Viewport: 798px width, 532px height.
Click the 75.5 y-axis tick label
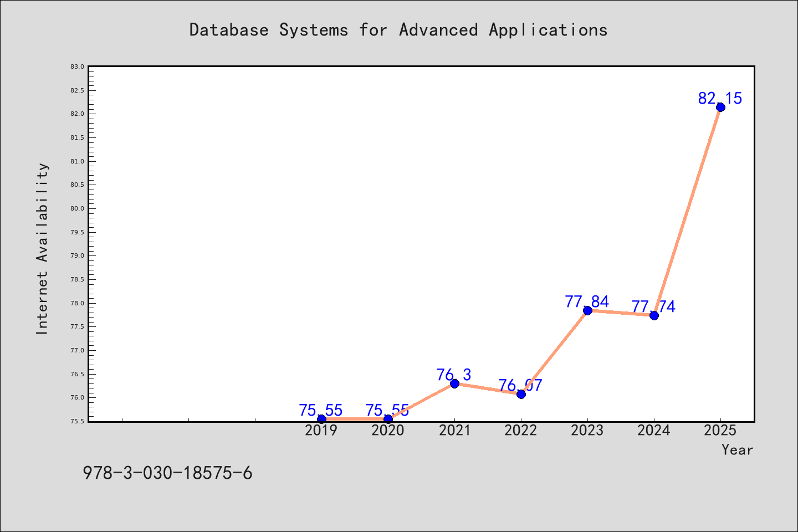click(x=77, y=421)
